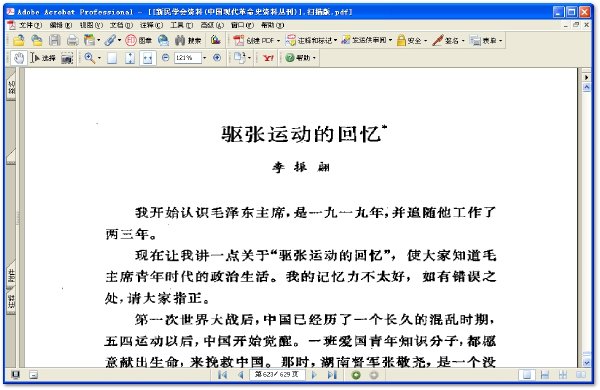Viewport: 600px width, 390px height.
Task: Open the 高级 Advanced menu
Action: coord(212,25)
